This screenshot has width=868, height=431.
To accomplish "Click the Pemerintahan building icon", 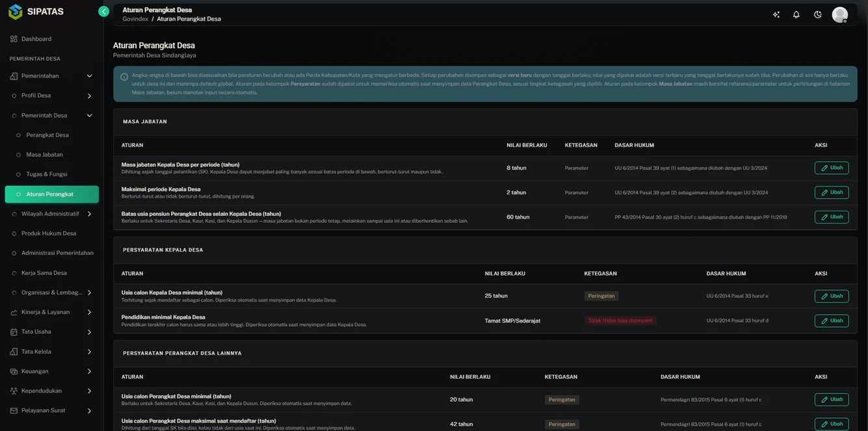I will 14,76.
